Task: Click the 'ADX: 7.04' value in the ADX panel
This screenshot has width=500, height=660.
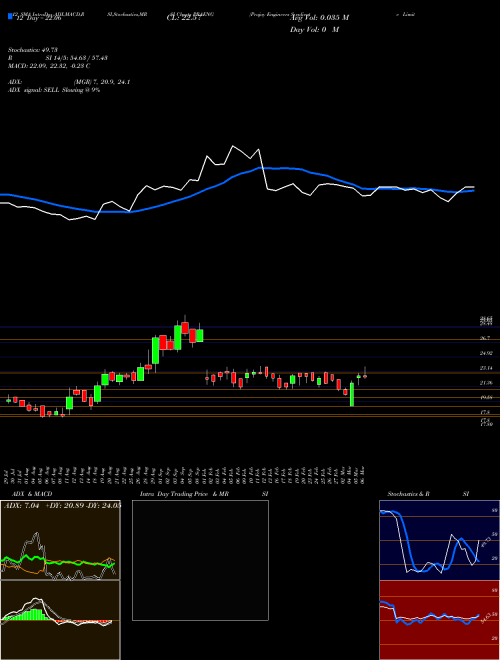Action: (x=21, y=506)
